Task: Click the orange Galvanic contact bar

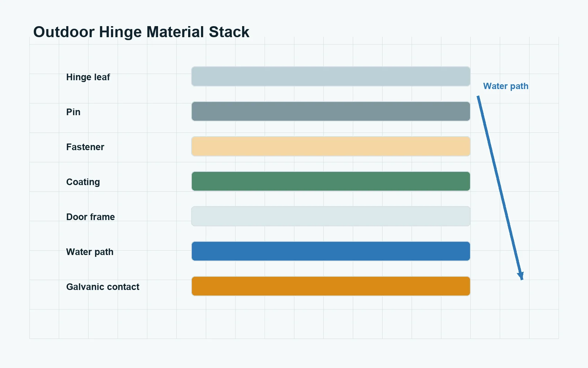Action: 331,286
